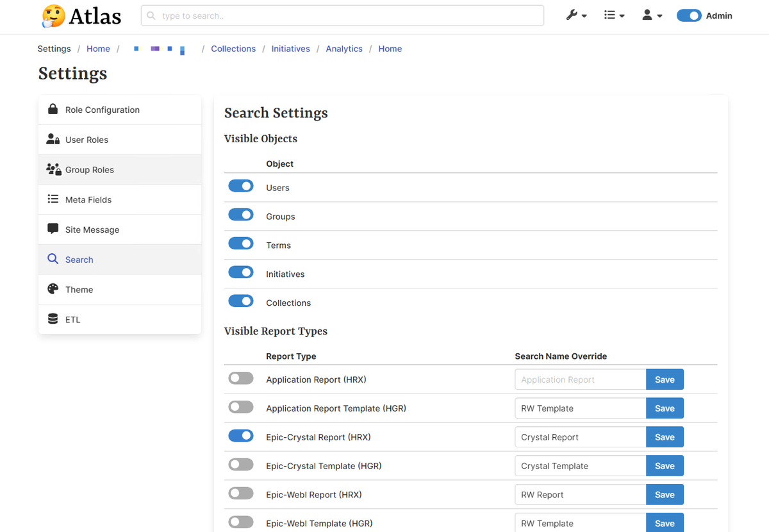This screenshot has width=769, height=532.
Task: Turn off the Admin switch
Action: point(689,15)
